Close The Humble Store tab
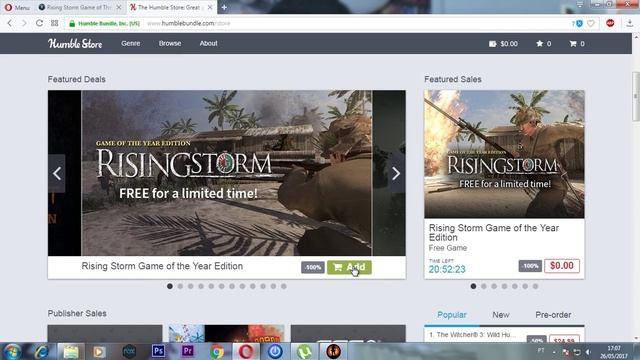The height and width of the screenshot is (360, 640). [x=210, y=7]
